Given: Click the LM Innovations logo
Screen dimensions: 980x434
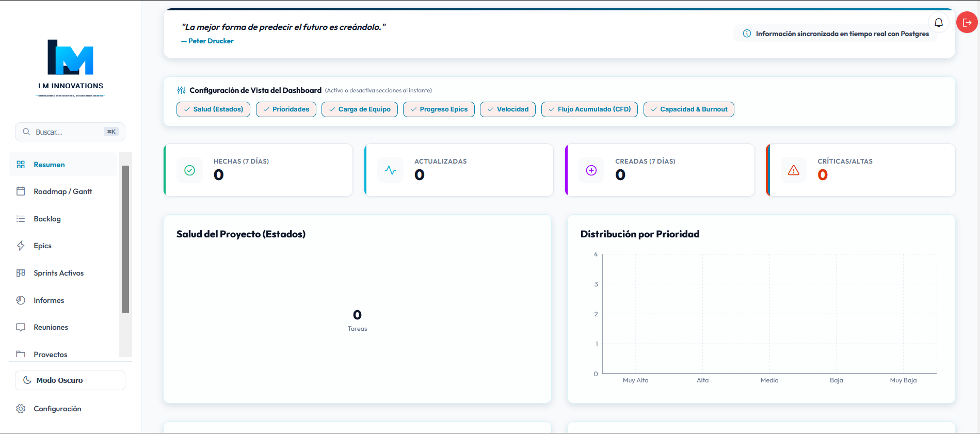Looking at the screenshot, I should click(x=71, y=68).
